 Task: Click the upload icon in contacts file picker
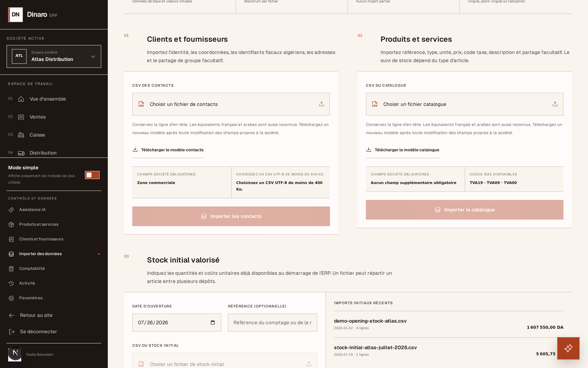click(321, 104)
